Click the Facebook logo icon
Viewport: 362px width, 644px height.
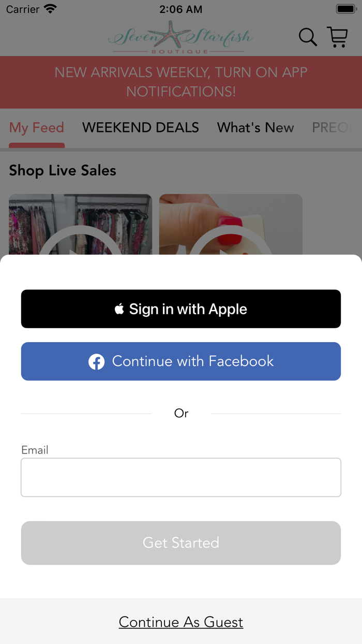click(97, 361)
